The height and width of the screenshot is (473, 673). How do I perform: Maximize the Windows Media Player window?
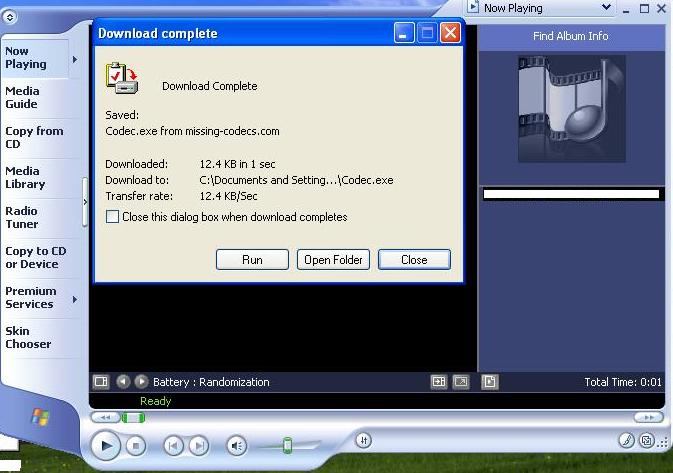click(644, 9)
